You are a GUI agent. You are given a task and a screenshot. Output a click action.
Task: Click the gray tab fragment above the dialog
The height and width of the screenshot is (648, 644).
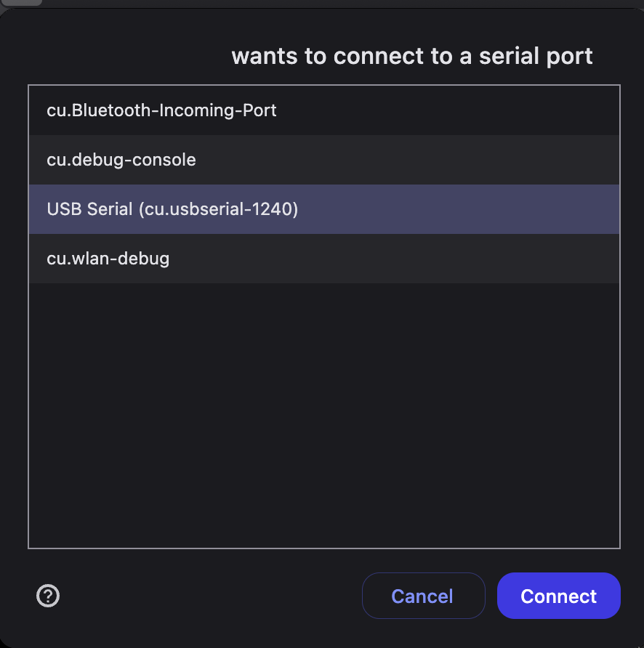coord(22,2)
